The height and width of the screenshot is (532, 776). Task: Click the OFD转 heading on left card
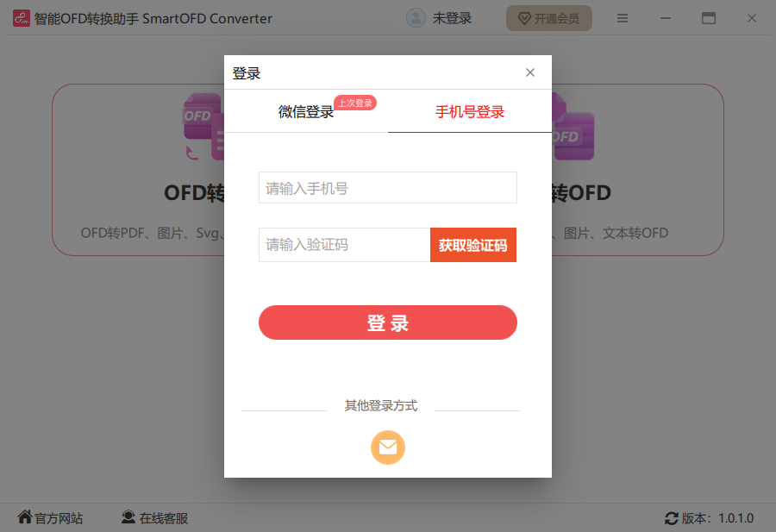pyautogui.click(x=194, y=193)
